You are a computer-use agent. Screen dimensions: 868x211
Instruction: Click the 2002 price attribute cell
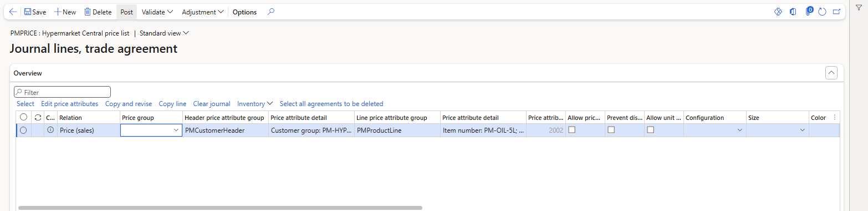pyautogui.click(x=546, y=130)
